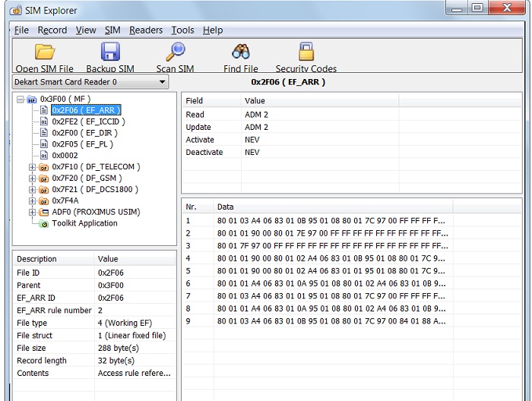Click the Data column header
The image size is (532, 401).
point(226,207)
